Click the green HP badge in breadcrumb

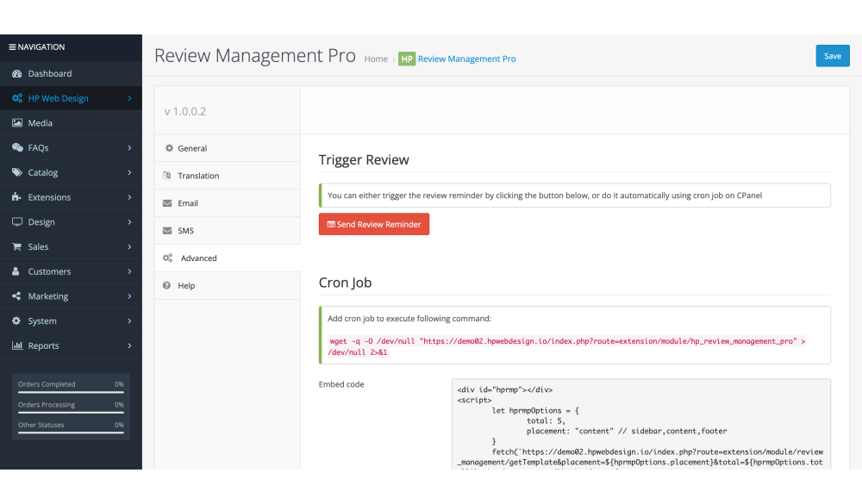tap(406, 59)
